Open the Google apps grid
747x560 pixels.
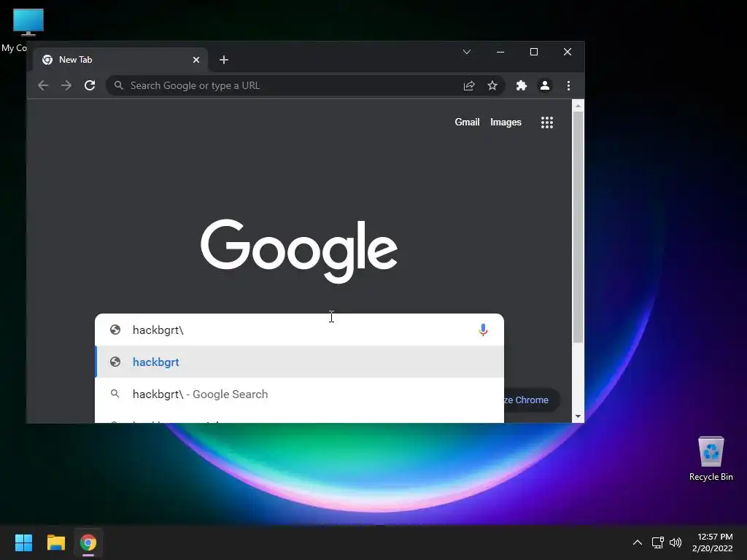click(x=547, y=122)
